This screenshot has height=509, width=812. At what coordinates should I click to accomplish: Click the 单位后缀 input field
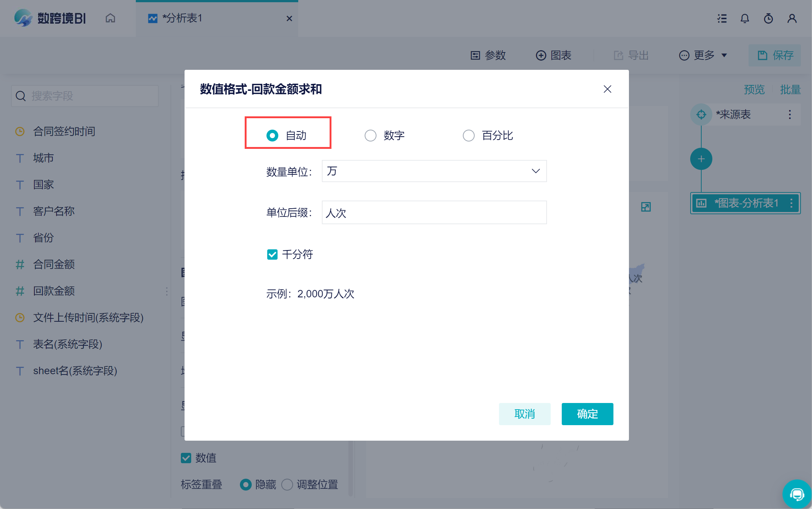(x=434, y=213)
